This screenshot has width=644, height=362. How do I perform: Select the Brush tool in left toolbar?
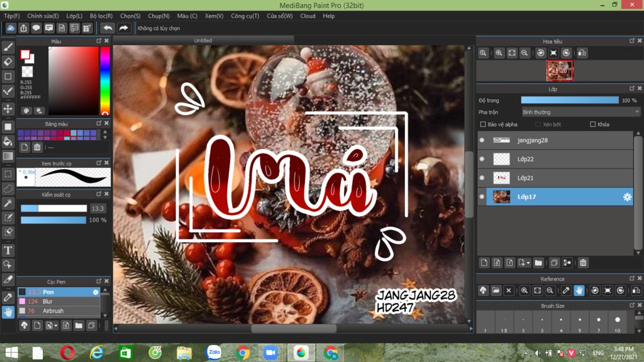pyautogui.click(x=8, y=47)
